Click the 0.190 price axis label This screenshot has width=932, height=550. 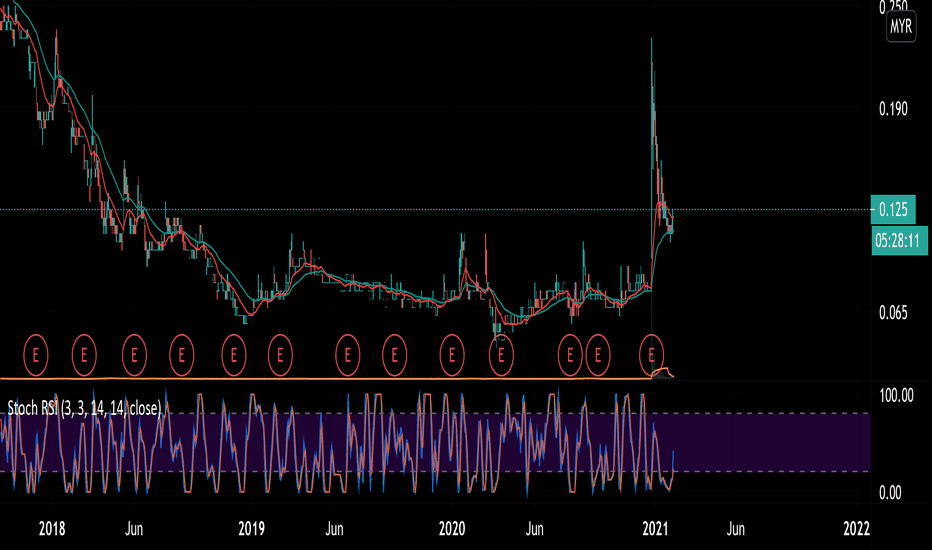(893, 109)
